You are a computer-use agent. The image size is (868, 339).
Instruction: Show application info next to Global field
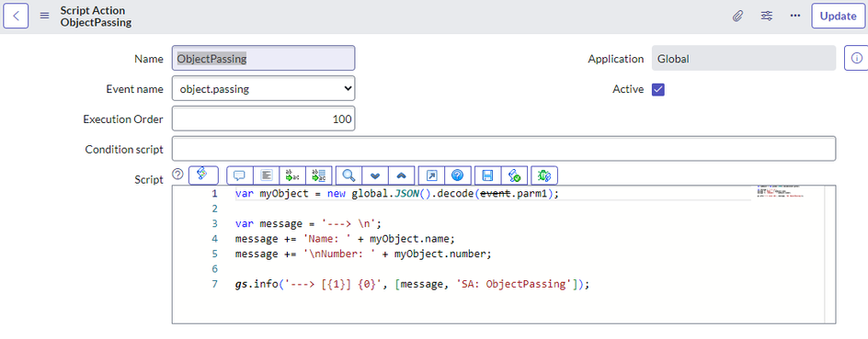(x=856, y=58)
